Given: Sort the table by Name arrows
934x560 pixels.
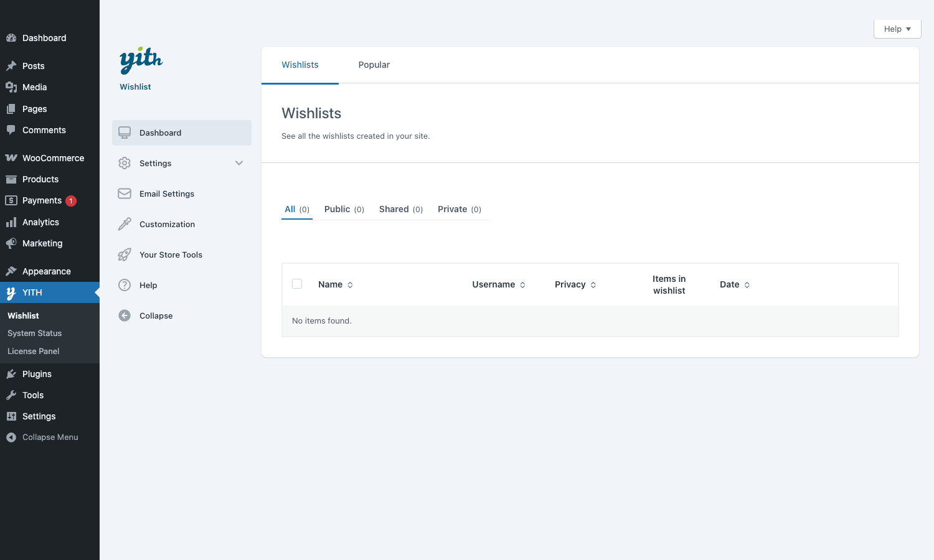Looking at the screenshot, I should [350, 285].
